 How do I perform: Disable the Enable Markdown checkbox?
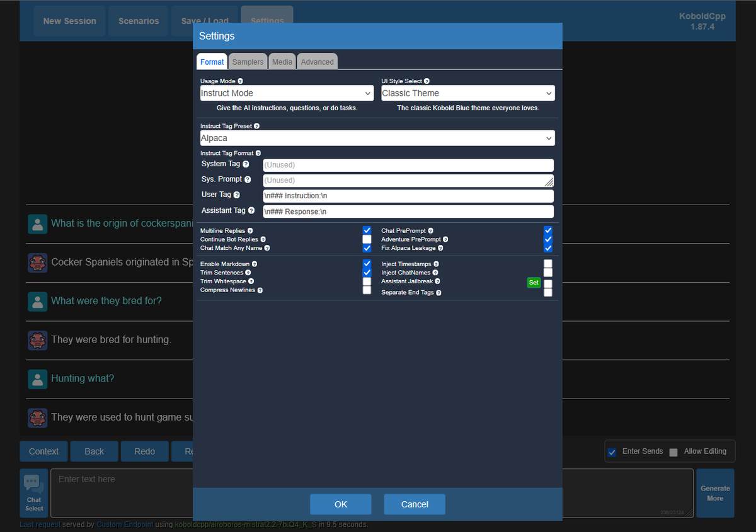point(367,263)
